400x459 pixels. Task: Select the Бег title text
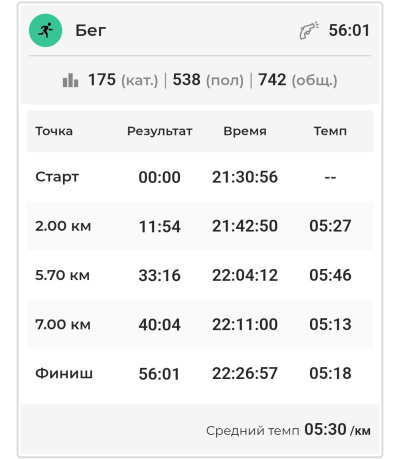point(91,30)
